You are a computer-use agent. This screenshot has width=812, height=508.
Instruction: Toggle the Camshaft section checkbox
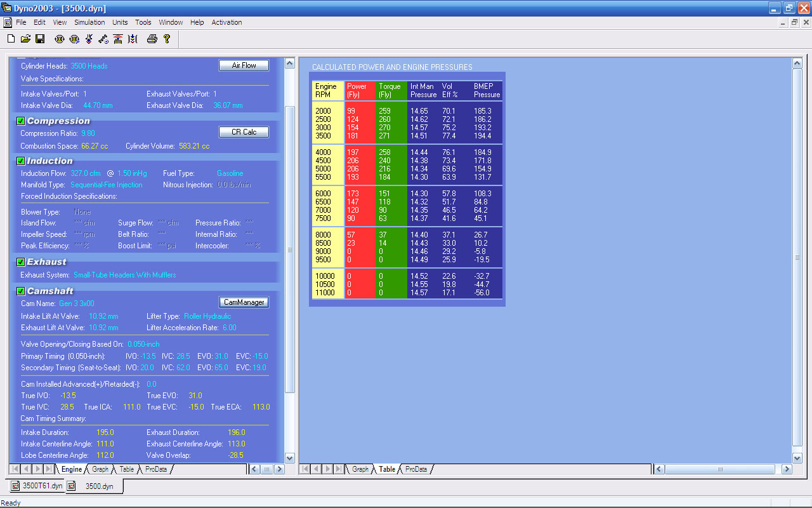tap(20, 291)
